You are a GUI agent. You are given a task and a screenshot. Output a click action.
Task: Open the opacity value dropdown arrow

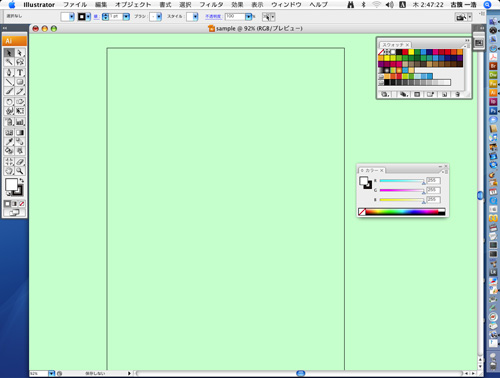[x=248, y=16]
